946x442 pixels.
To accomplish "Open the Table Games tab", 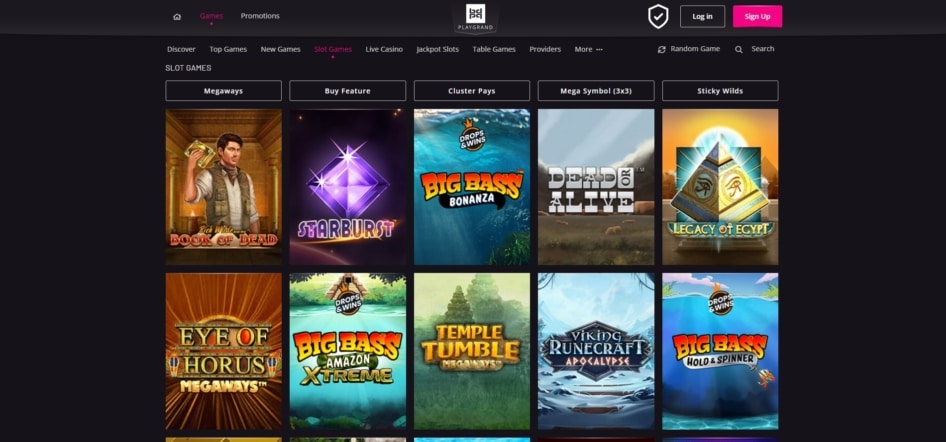I will (x=494, y=49).
